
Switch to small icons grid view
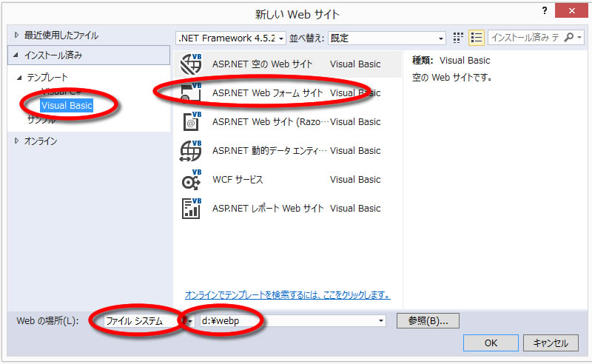[458, 38]
